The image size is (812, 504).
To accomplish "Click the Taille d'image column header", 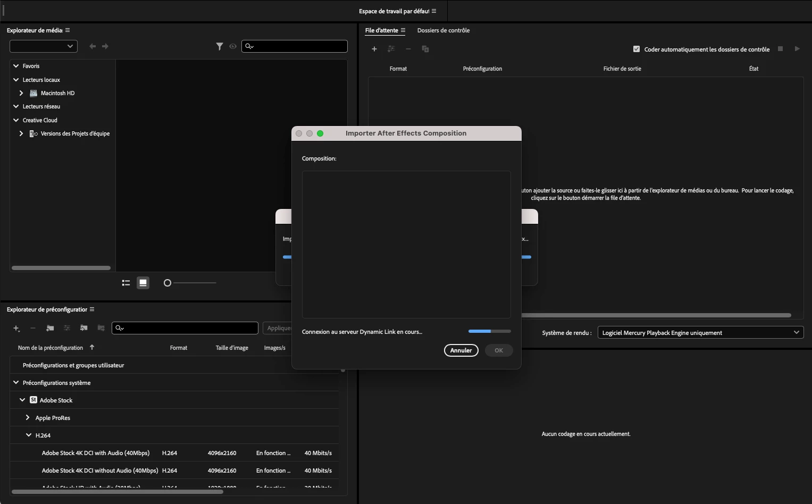I will pos(232,348).
